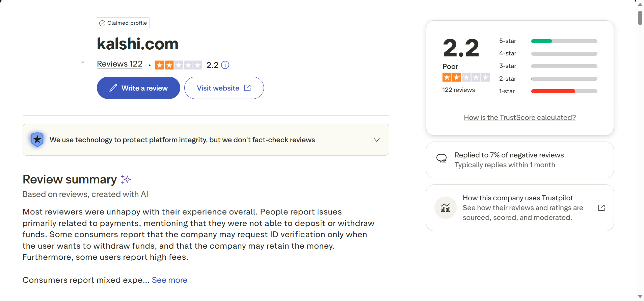Image resolution: width=644 pixels, height=301 pixels.
Task: Click the Visit website button
Action: pyautogui.click(x=224, y=88)
